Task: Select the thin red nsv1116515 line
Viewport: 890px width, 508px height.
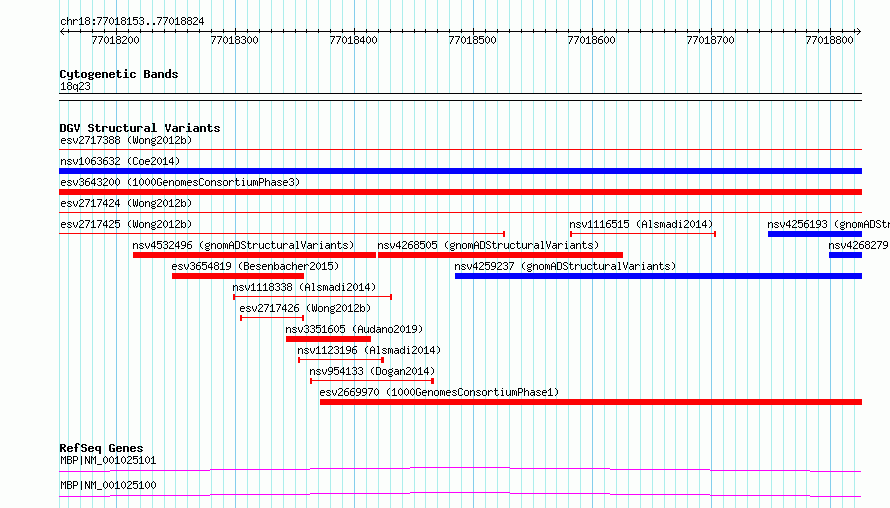Action: tap(643, 234)
